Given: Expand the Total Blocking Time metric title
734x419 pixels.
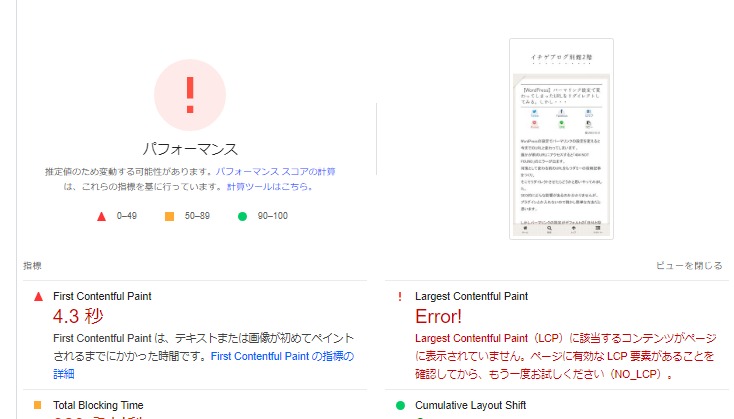Looking at the screenshot, I should 107,405.
